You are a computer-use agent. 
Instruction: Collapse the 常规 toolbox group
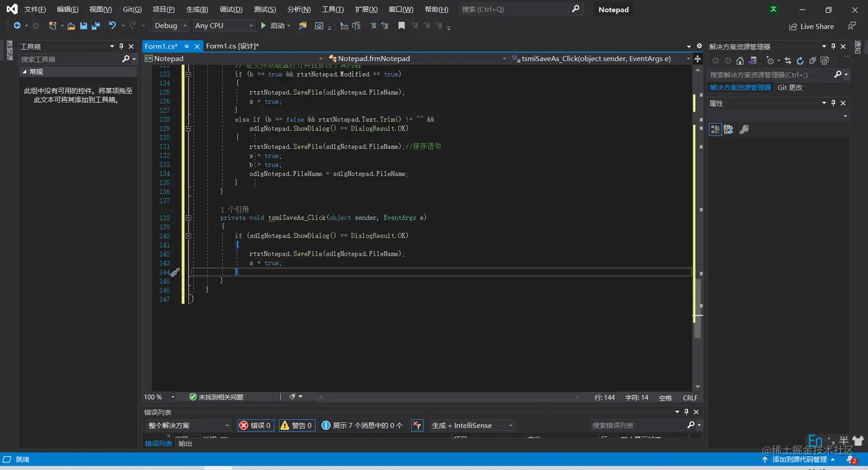point(25,72)
